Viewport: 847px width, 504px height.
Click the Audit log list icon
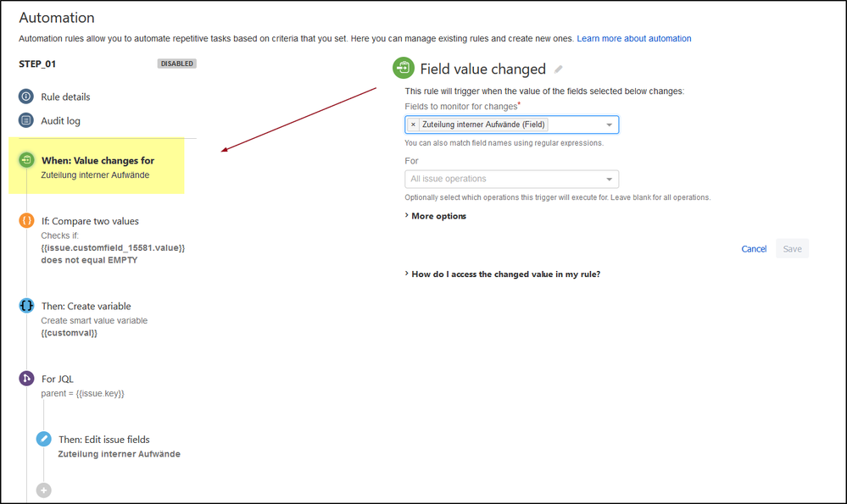pos(26,120)
